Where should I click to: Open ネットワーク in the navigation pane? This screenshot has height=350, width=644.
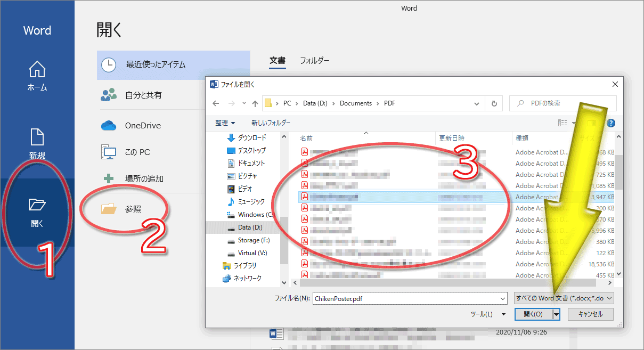point(242,278)
